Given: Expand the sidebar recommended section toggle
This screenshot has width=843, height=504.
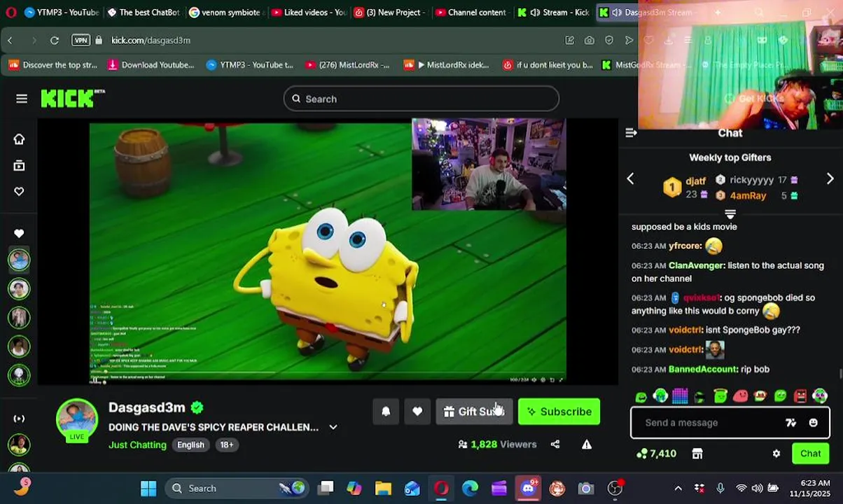Looking at the screenshot, I should pyautogui.click(x=19, y=419).
